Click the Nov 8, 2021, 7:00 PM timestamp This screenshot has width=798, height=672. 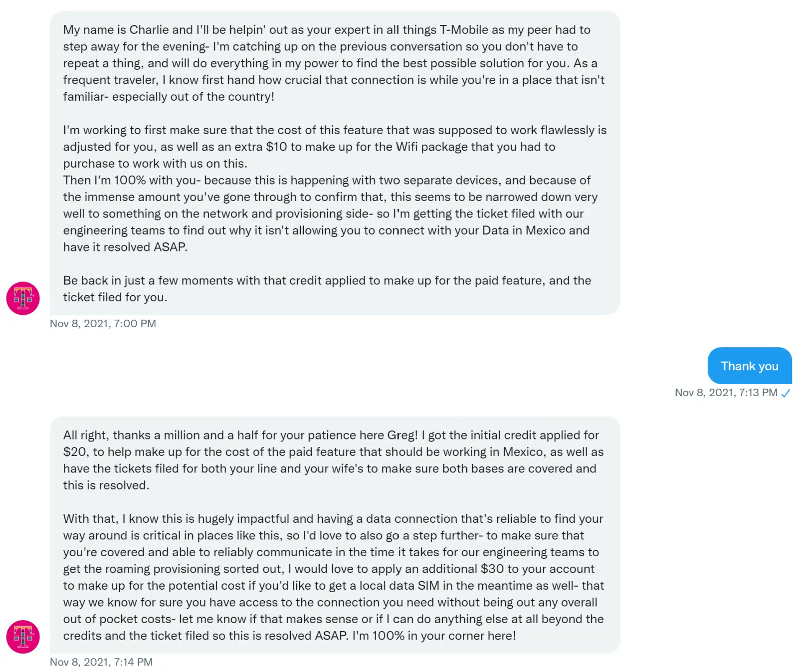pos(103,324)
